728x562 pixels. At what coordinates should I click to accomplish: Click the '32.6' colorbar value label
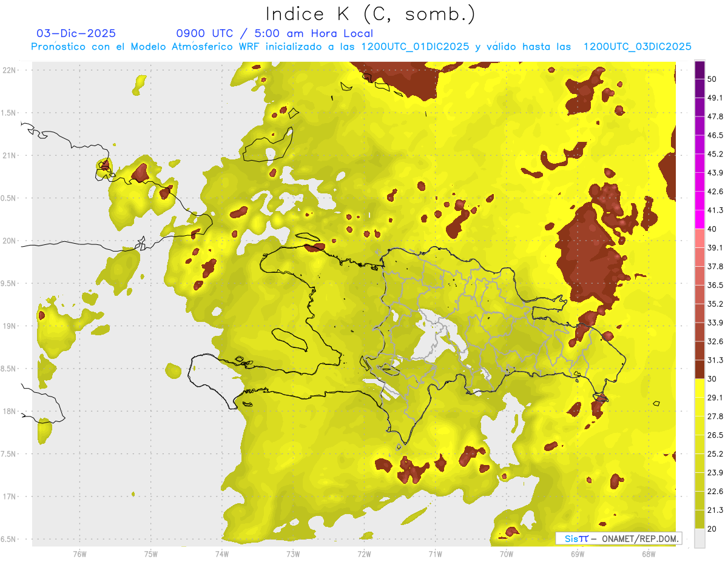(715, 342)
